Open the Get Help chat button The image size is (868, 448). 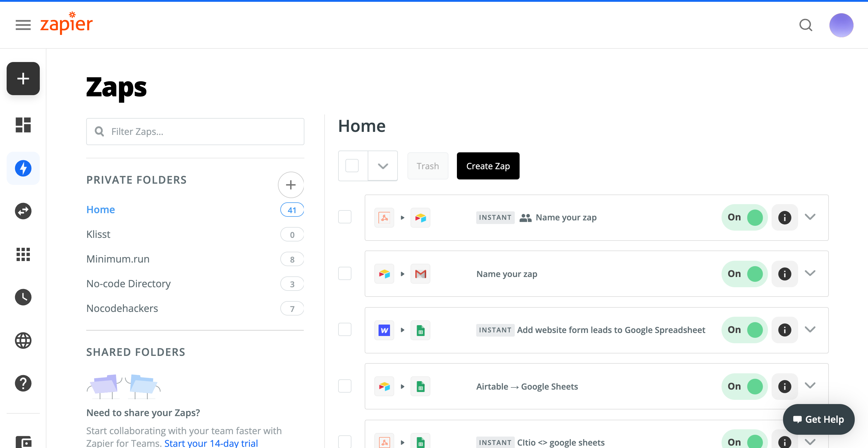[x=819, y=419]
